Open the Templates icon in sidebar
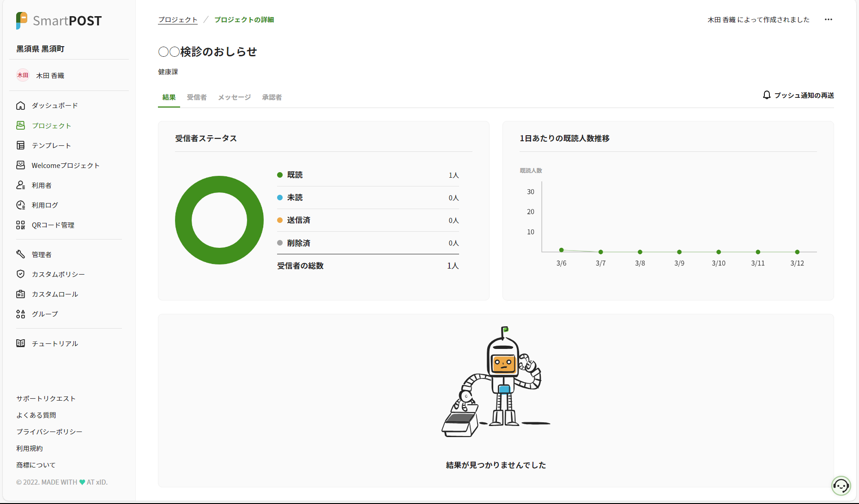The width and height of the screenshot is (859, 504). click(20, 145)
